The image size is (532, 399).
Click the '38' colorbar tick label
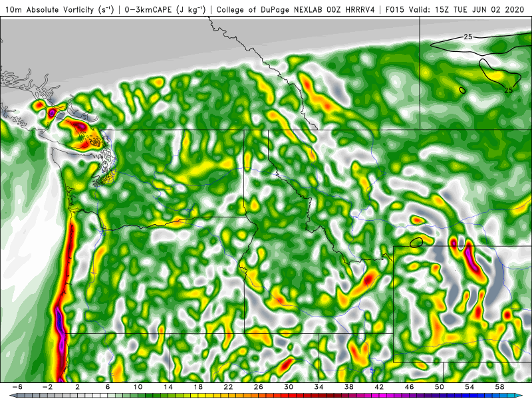click(348, 387)
